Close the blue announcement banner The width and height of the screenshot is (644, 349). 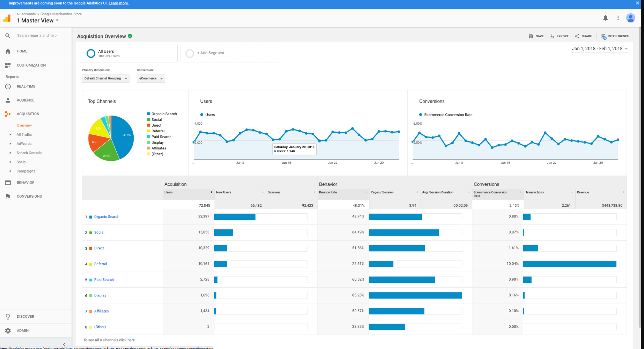(x=638, y=3)
